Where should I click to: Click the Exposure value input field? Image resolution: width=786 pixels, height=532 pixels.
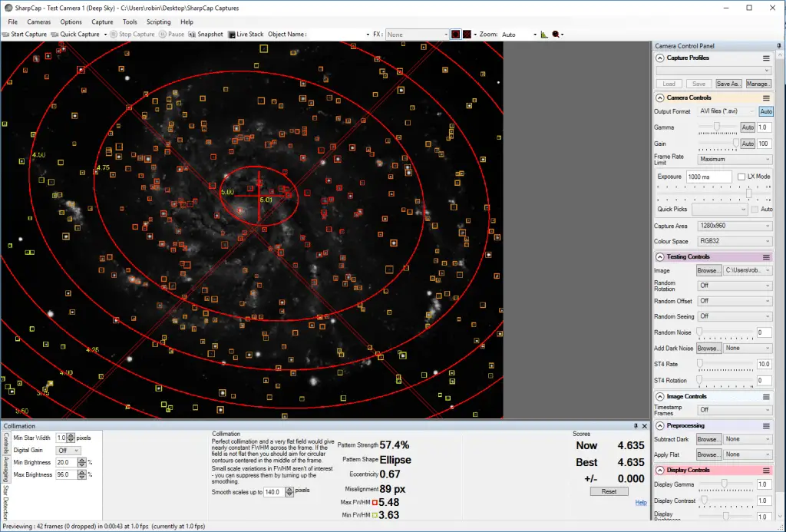[708, 177]
